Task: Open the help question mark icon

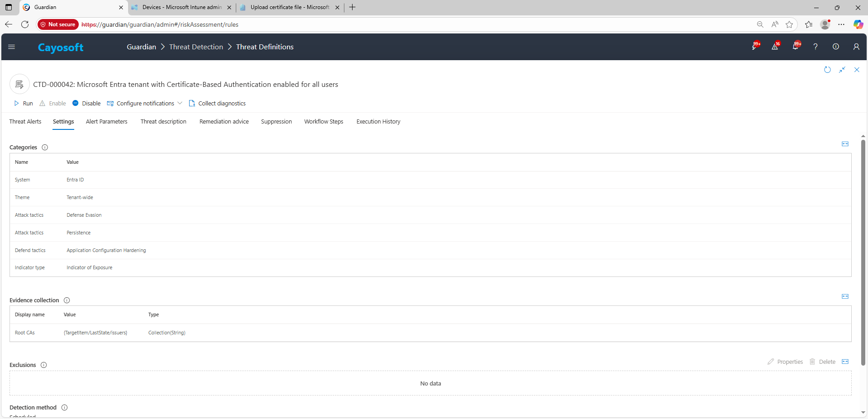Action: pyautogui.click(x=815, y=47)
